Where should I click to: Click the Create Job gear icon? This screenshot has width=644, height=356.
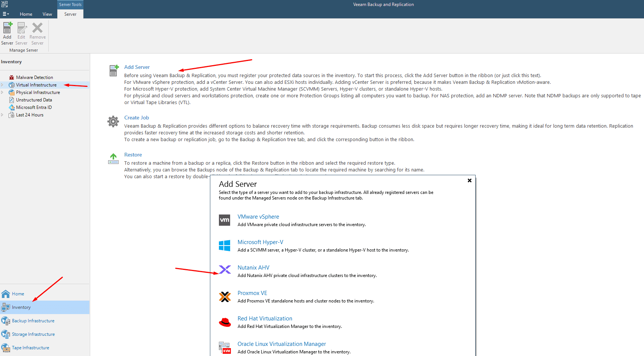[x=113, y=121]
